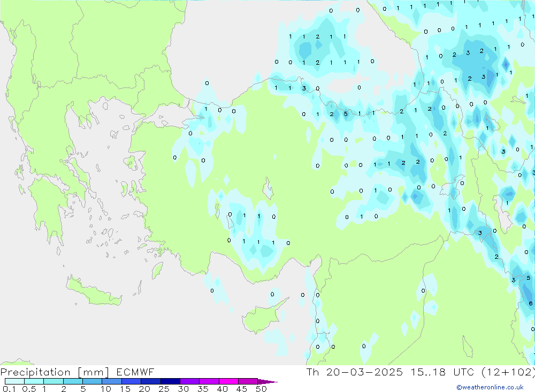Select the 25–30 mm legend swatch
The image size is (535, 392).
[170, 381]
